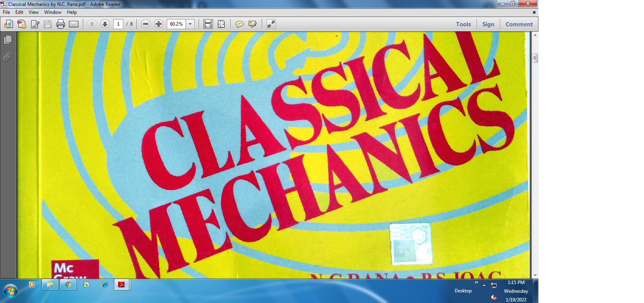The image size is (644, 303).
Task: Open the View menu
Action: pos(34,12)
